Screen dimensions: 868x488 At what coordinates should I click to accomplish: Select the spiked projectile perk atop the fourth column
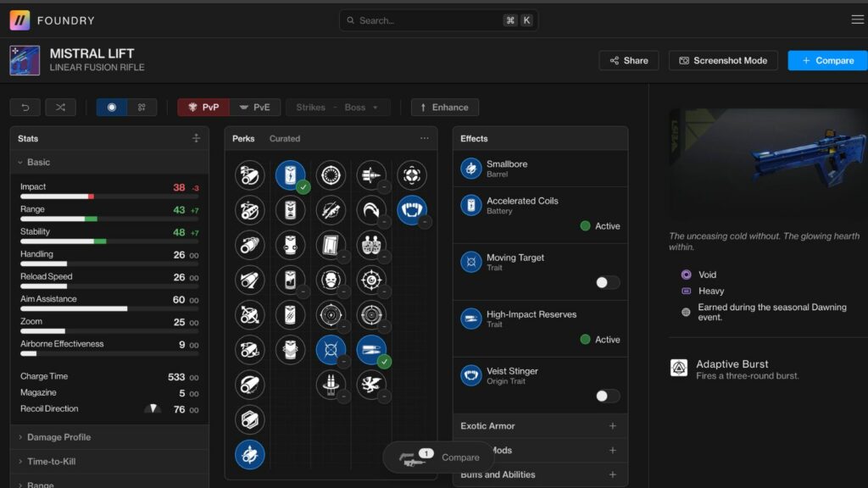pyautogui.click(x=371, y=175)
